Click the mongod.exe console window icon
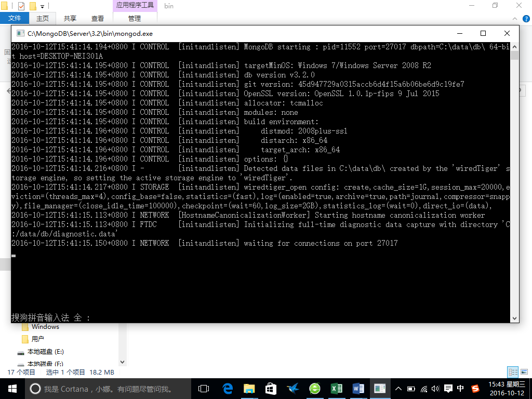 click(x=20, y=33)
